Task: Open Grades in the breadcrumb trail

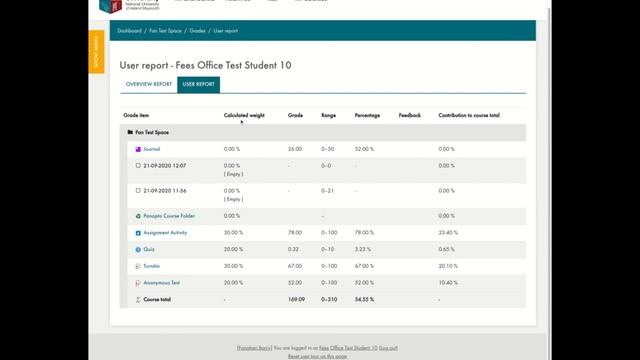Action: (x=197, y=31)
